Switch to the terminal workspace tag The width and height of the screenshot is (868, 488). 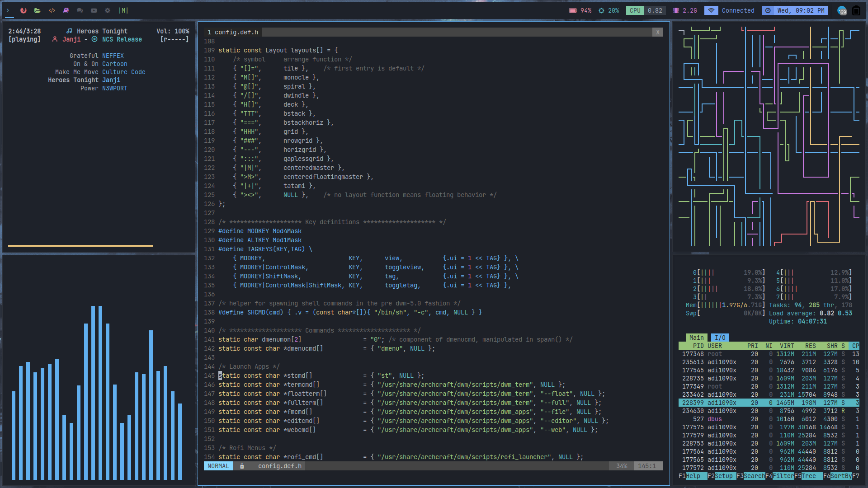(x=9, y=10)
